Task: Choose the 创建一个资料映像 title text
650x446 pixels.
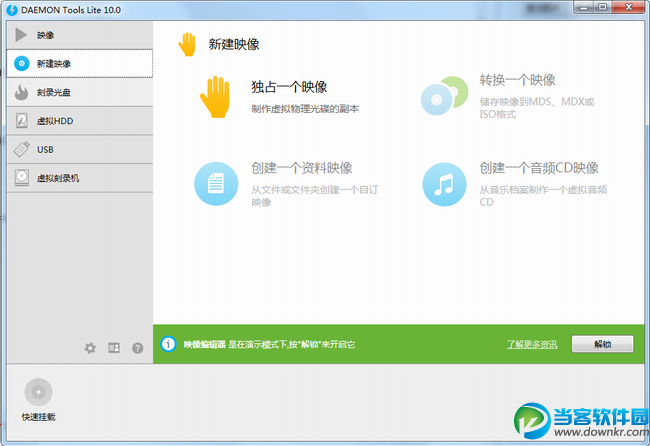Action: [302, 168]
